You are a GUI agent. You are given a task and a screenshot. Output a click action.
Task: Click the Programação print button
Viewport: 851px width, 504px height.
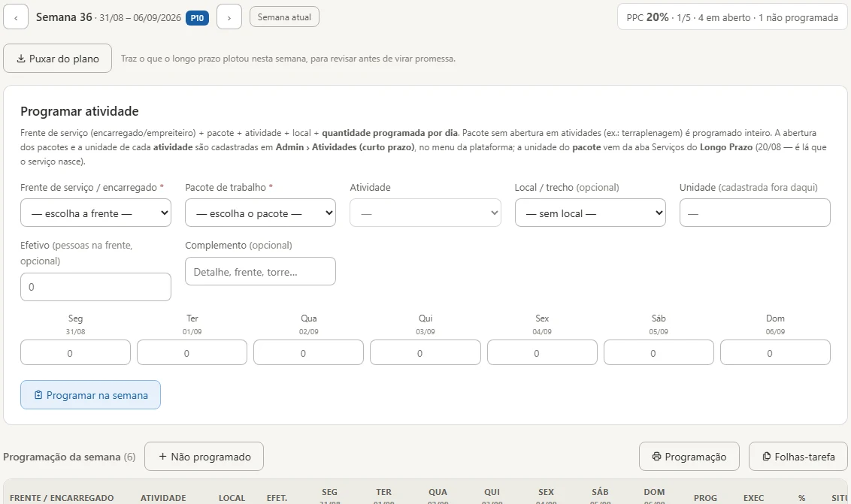click(689, 457)
